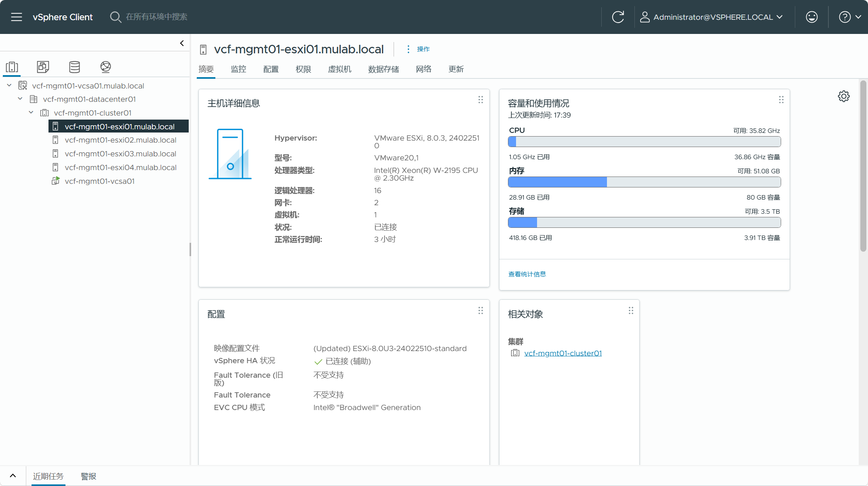This screenshot has width=868, height=486.
Task: Switch to the 数据存储 tab
Action: click(383, 69)
